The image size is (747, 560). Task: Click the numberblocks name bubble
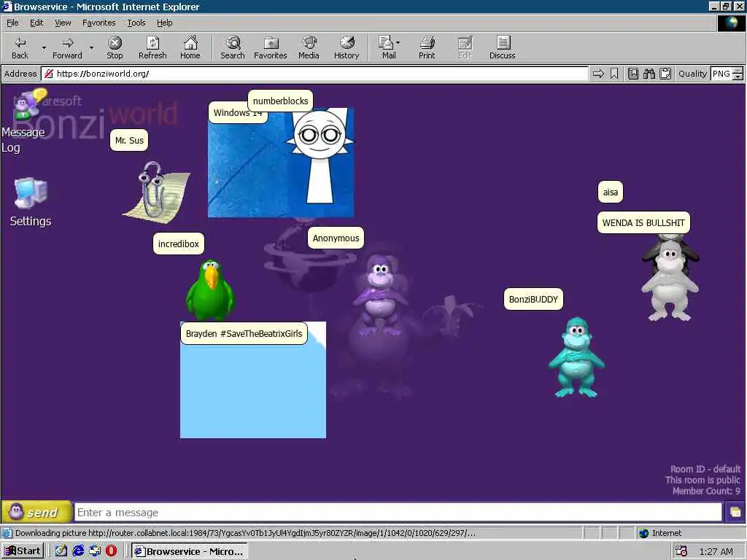coord(281,101)
